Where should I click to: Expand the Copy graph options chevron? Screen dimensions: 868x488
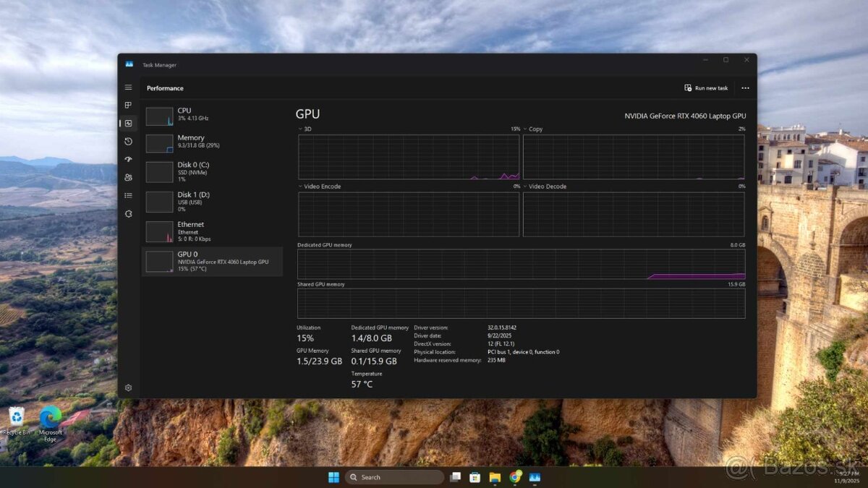[x=525, y=129]
